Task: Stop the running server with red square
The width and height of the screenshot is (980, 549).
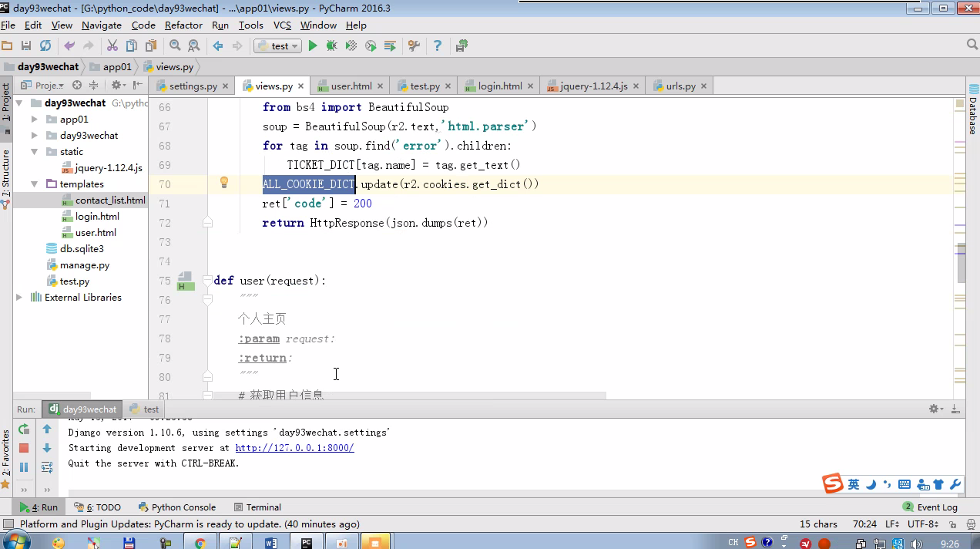Action: tap(24, 448)
